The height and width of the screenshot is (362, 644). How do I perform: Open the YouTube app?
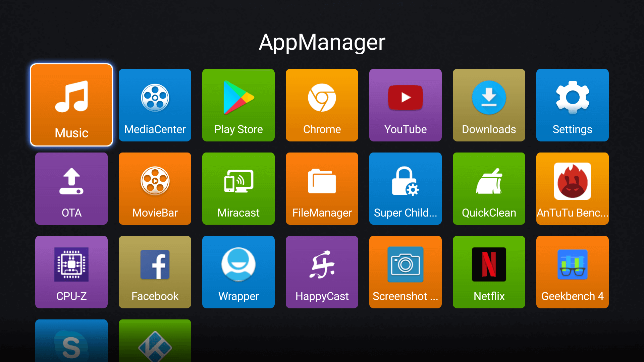tap(406, 105)
